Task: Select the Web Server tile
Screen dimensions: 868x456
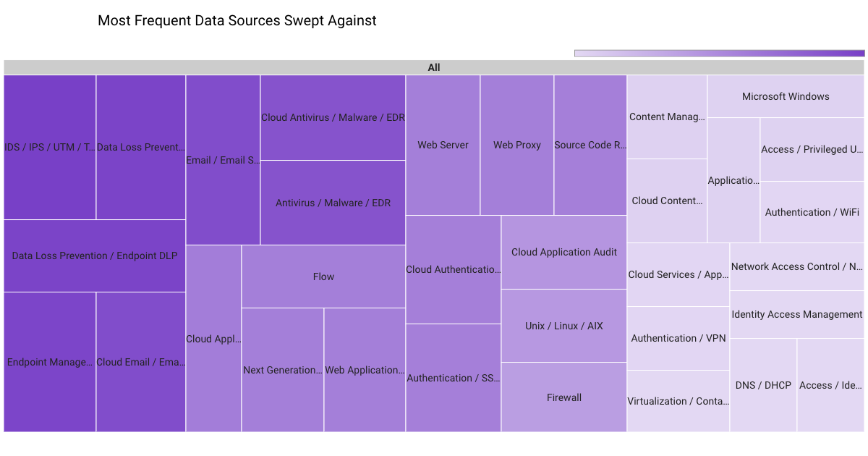Action: click(x=443, y=145)
